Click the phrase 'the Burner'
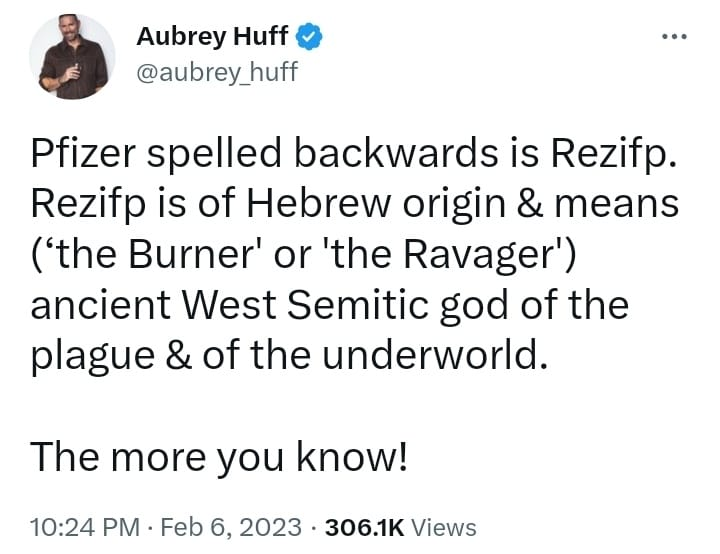Image resolution: width=720 pixels, height=554 pixels. [155, 254]
